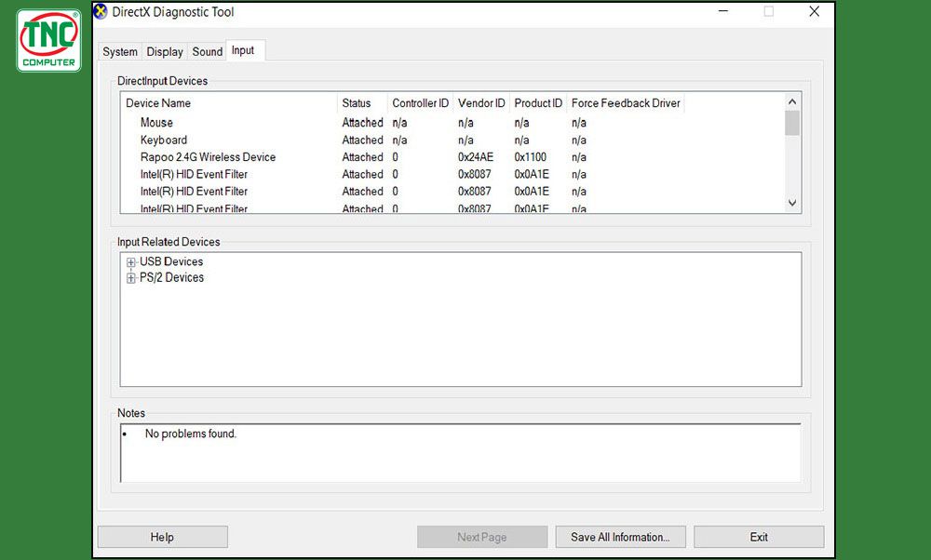The image size is (931, 560).
Task: Click the Attached status for Keyboard
Action: pos(362,140)
